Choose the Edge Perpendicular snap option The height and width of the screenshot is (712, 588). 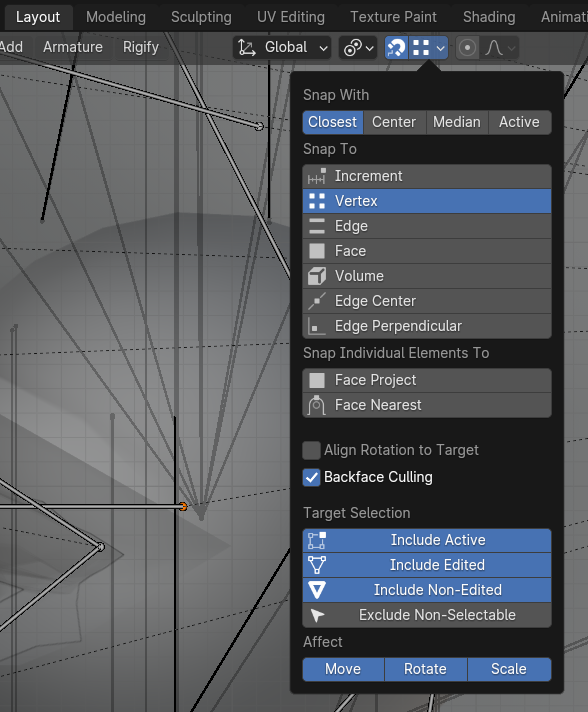click(x=427, y=326)
